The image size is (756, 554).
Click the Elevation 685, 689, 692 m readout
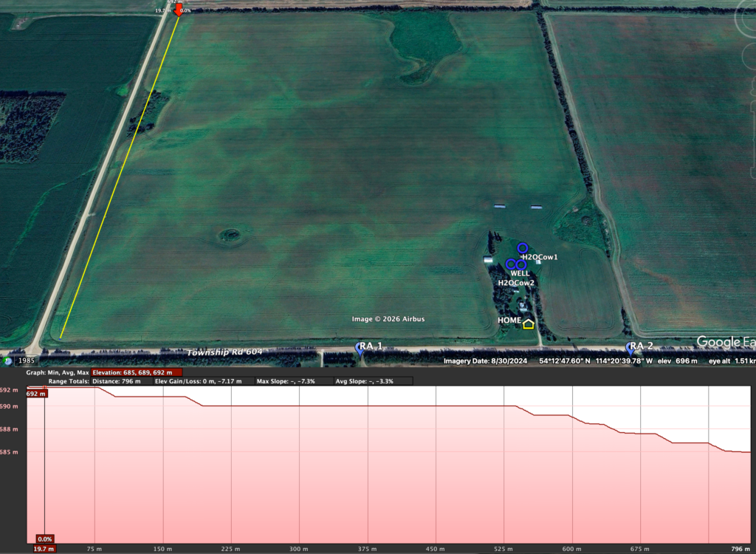coord(137,372)
